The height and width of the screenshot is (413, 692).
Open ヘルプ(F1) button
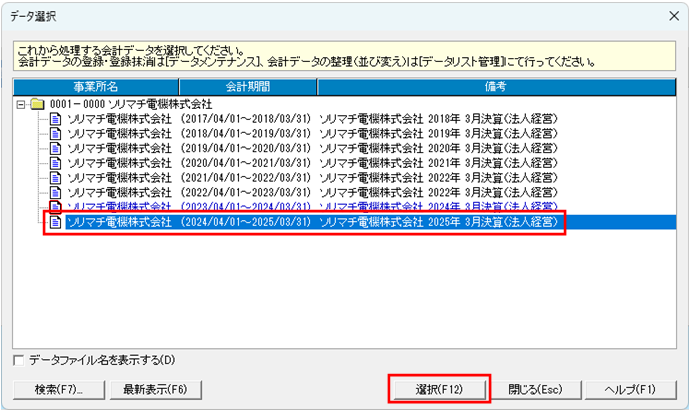(630, 390)
